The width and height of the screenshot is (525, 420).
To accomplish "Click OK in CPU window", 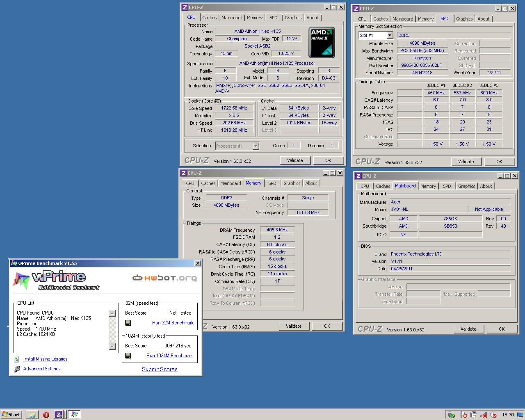I will (x=328, y=160).
